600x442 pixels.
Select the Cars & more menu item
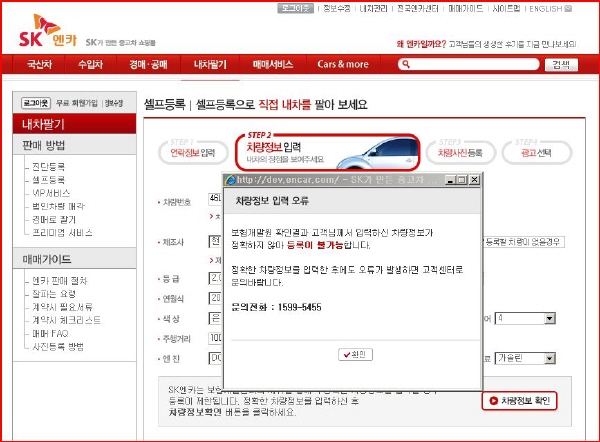(x=343, y=64)
